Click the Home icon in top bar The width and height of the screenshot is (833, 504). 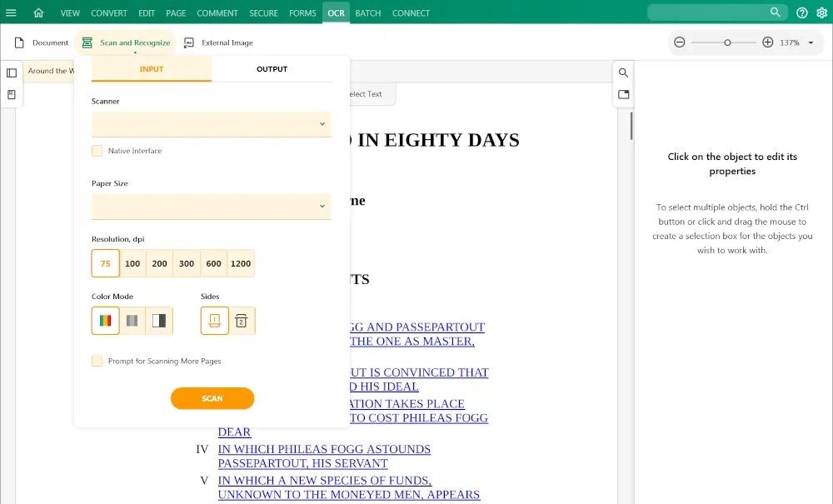pyautogui.click(x=38, y=12)
